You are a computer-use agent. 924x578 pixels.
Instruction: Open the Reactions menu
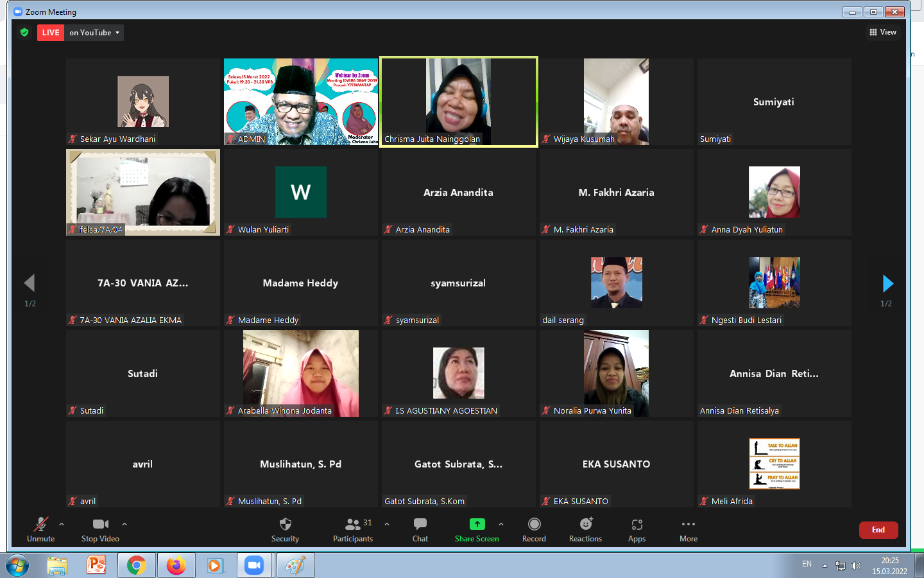coord(585,530)
